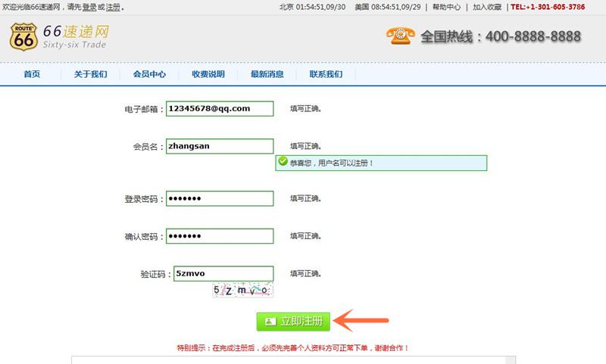Select the 登录密码 password field

coord(220,199)
